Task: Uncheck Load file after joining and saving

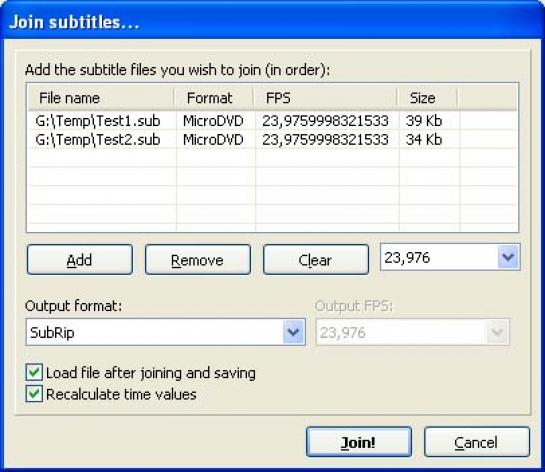Action: (34, 373)
